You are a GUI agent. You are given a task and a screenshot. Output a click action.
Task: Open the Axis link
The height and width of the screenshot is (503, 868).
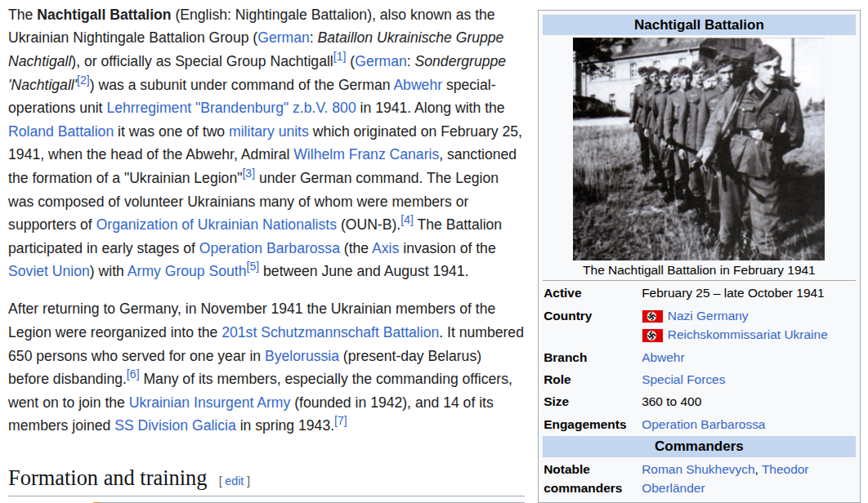385,248
